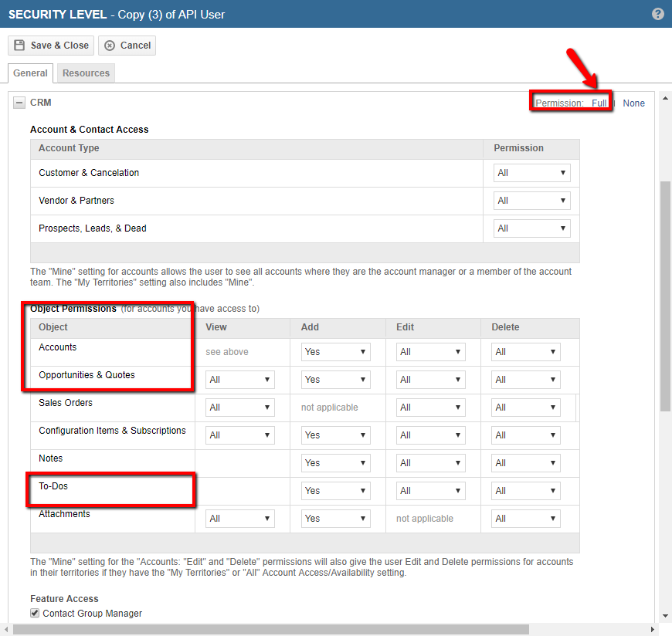Viewport: 672px width, 636px height.
Task: Open the To-Dos Delete dropdown
Action: tap(526, 491)
